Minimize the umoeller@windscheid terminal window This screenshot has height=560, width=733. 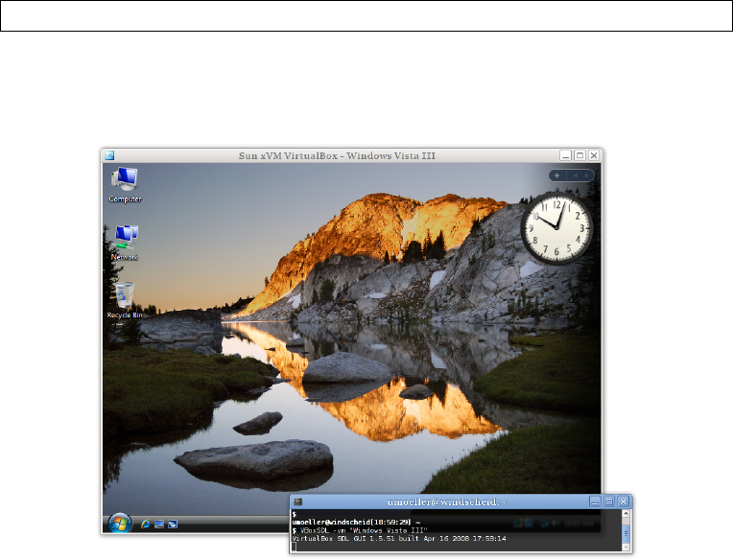(595, 502)
